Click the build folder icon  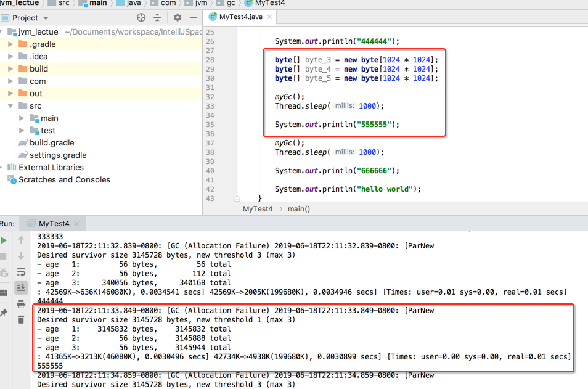pos(23,68)
